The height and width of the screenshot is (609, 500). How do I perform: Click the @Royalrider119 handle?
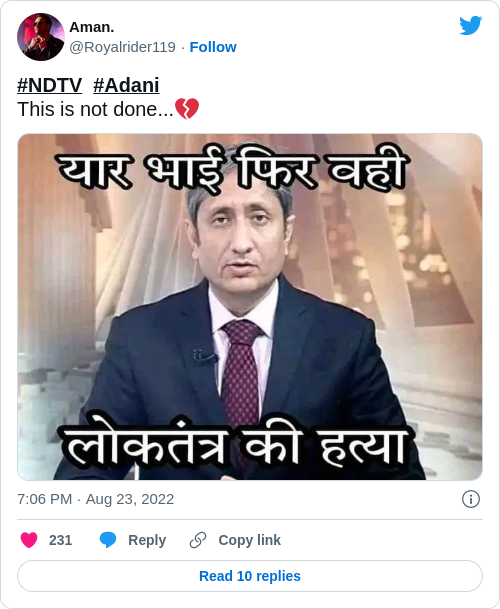coord(122,47)
